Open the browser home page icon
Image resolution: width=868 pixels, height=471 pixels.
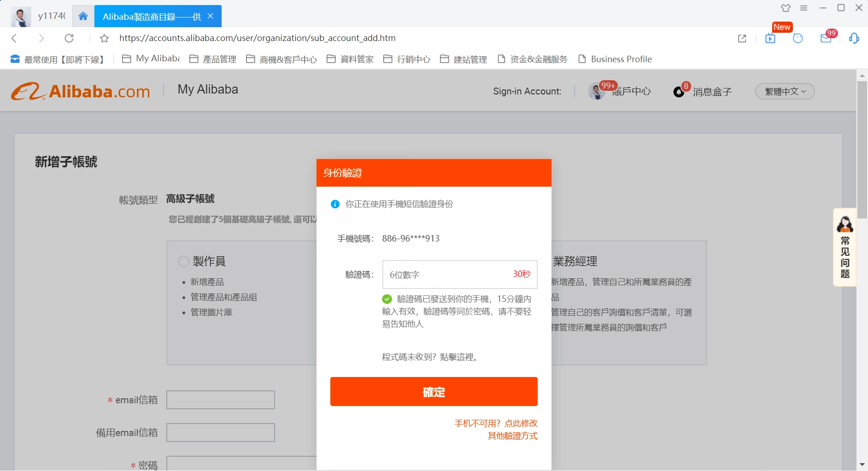(83, 16)
